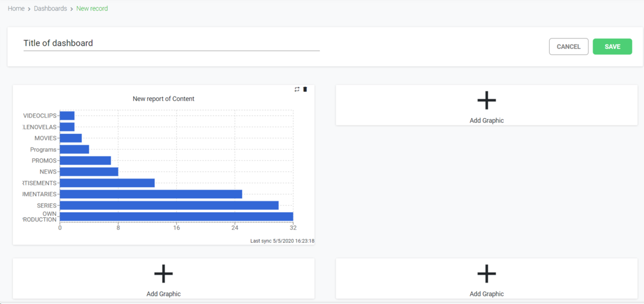644x304 pixels.
Task: Click the Last sync timestamp text
Action: [x=282, y=241]
